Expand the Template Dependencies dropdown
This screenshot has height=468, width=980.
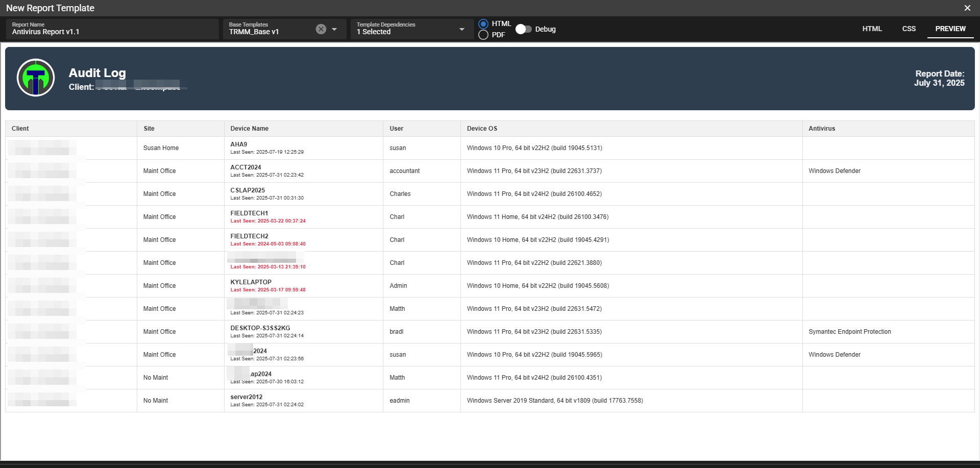(x=462, y=29)
